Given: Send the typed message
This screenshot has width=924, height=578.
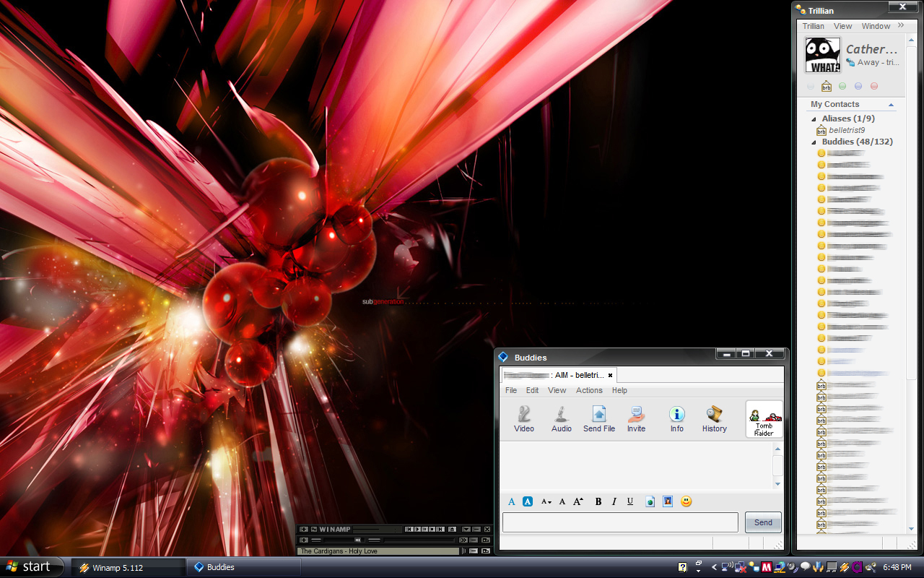Looking at the screenshot, I should click(x=763, y=522).
